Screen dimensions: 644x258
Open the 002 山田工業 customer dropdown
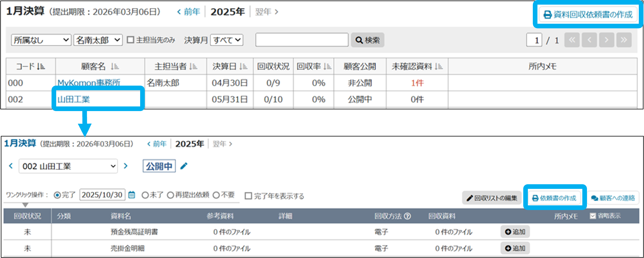(68, 166)
